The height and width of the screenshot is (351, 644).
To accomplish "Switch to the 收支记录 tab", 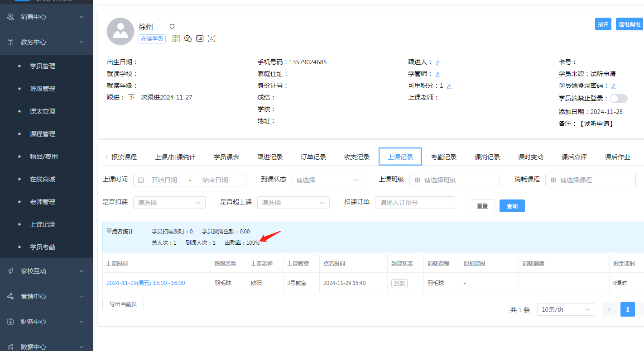I will tap(357, 157).
